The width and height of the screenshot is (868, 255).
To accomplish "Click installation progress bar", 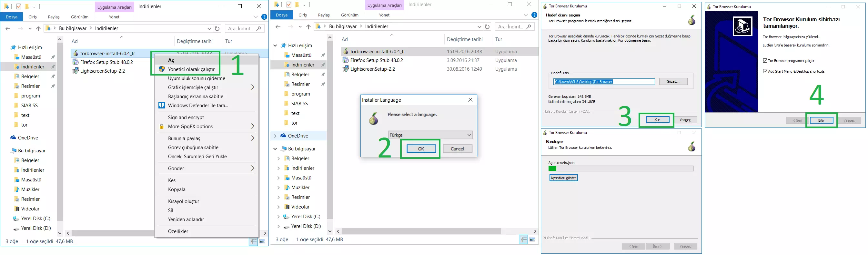I will point(621,168).
